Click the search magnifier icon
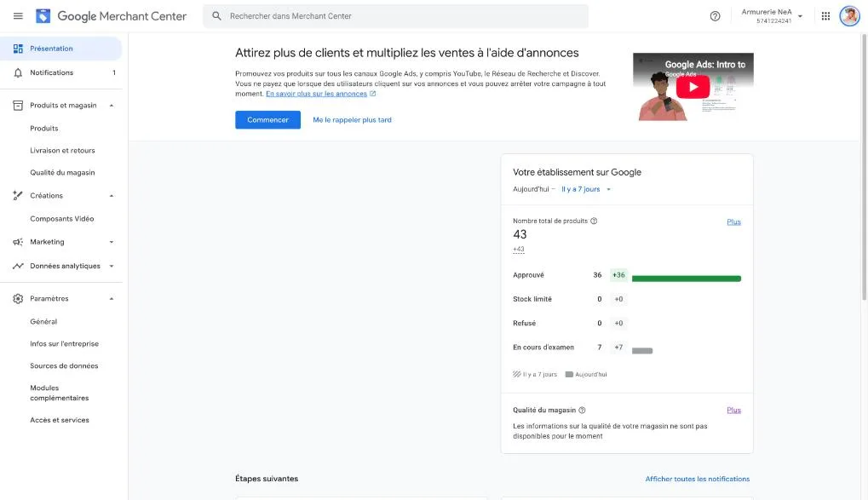 pos(216,16)
